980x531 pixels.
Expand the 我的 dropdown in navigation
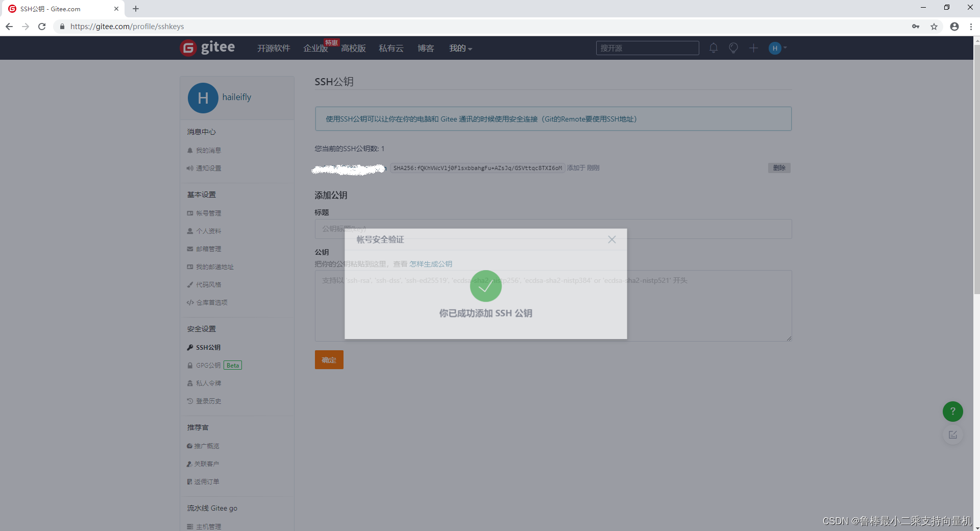(x=460, y=48)
